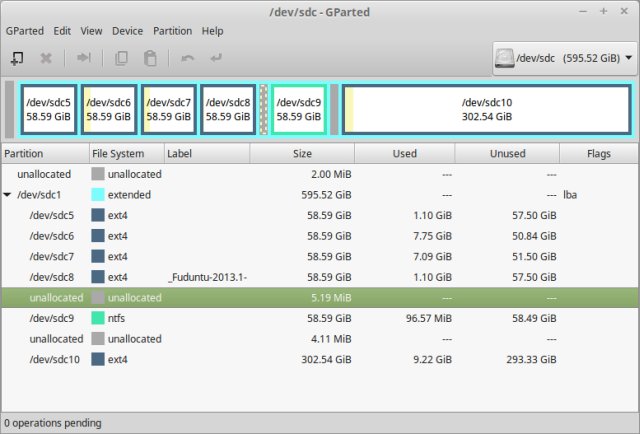Viewport: 640px width, 434px height.
Task: Collapse the /dev/sdc1 extended partition tree
Action: coord(7,195)
